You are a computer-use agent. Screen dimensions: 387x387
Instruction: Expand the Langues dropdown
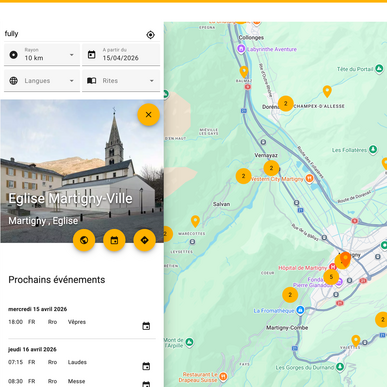42,81
